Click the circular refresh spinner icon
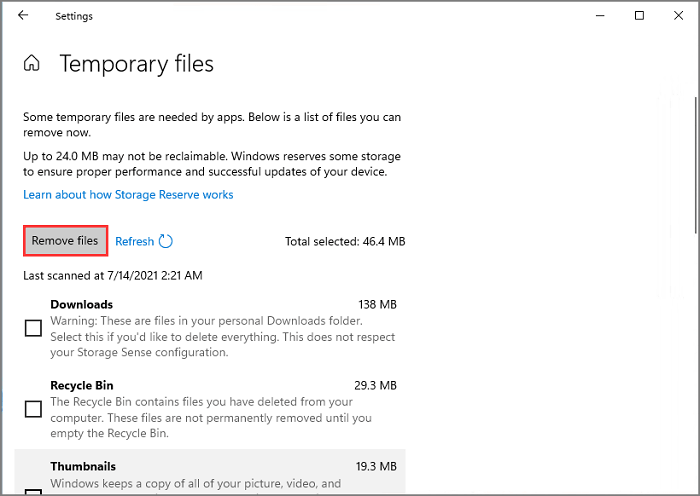700x496 pixels. click(166, 241)
